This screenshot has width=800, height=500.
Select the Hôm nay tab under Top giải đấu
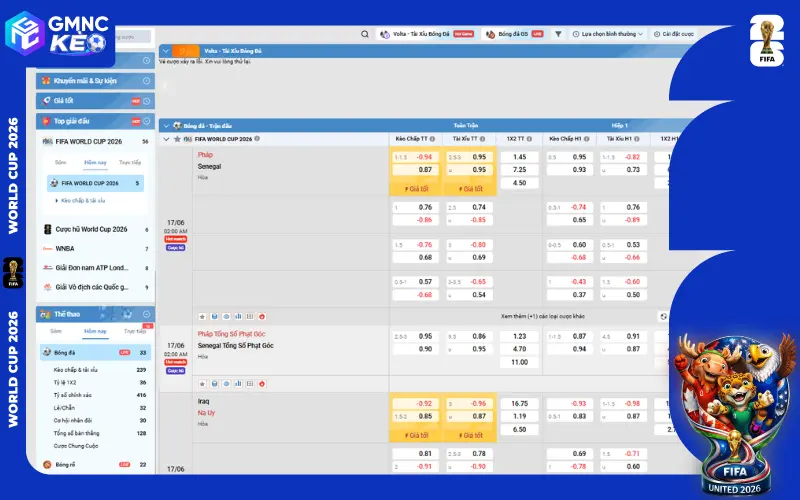(x=95, y=162)
